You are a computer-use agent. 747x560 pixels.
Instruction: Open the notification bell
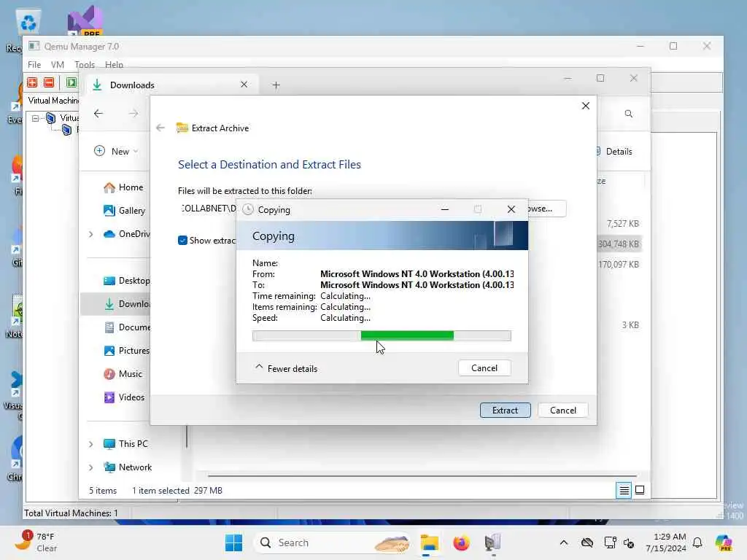(697, 542)
